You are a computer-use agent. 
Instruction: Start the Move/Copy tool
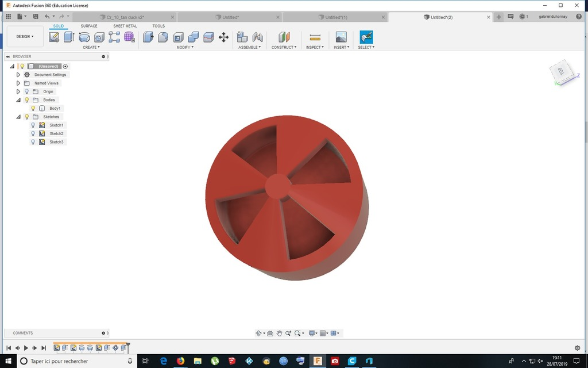point(223,36)
